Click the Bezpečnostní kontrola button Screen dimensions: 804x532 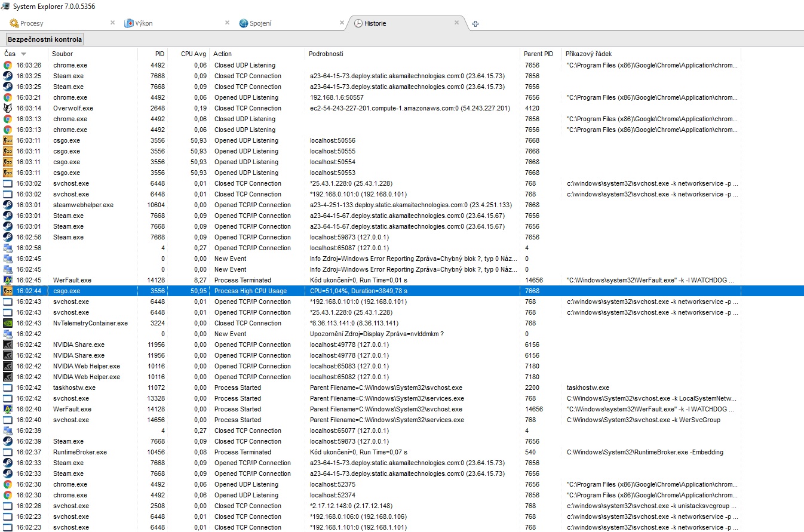coord(45,39)
